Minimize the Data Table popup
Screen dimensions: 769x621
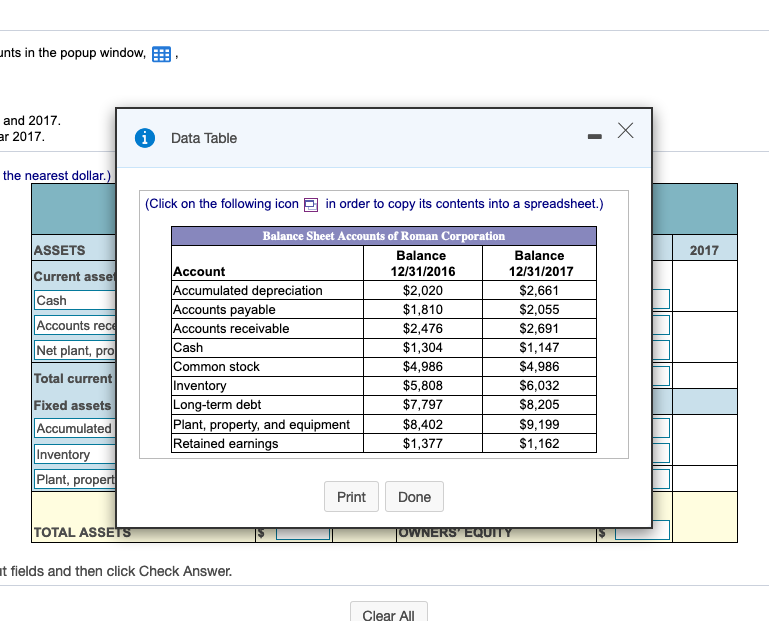[594, 136]
